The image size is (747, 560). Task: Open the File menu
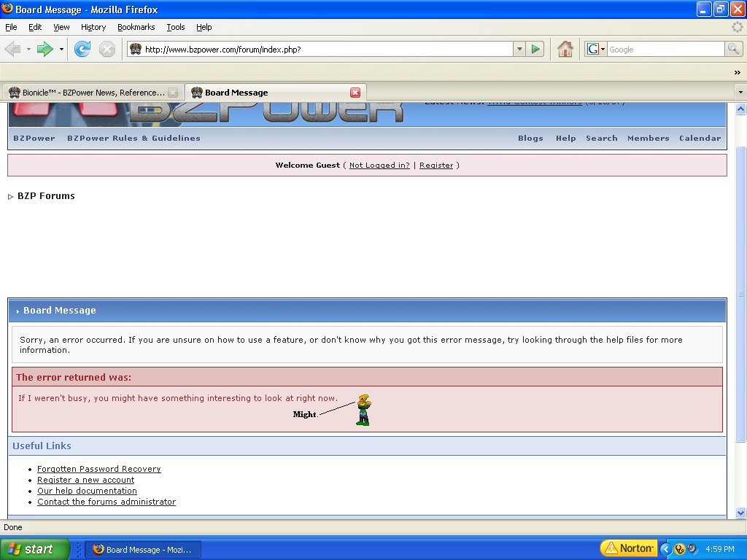(x=11, y=27)
